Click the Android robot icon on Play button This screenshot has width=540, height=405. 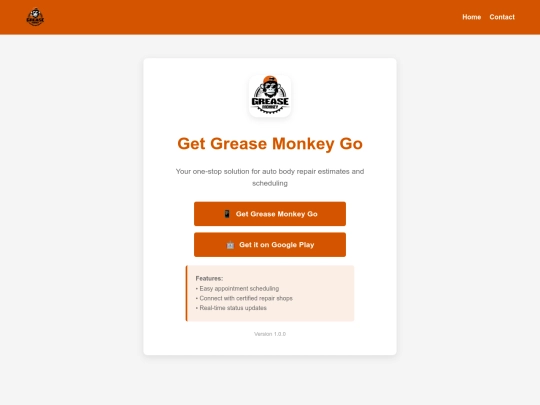pyautogui.click(x=230, y=245)
